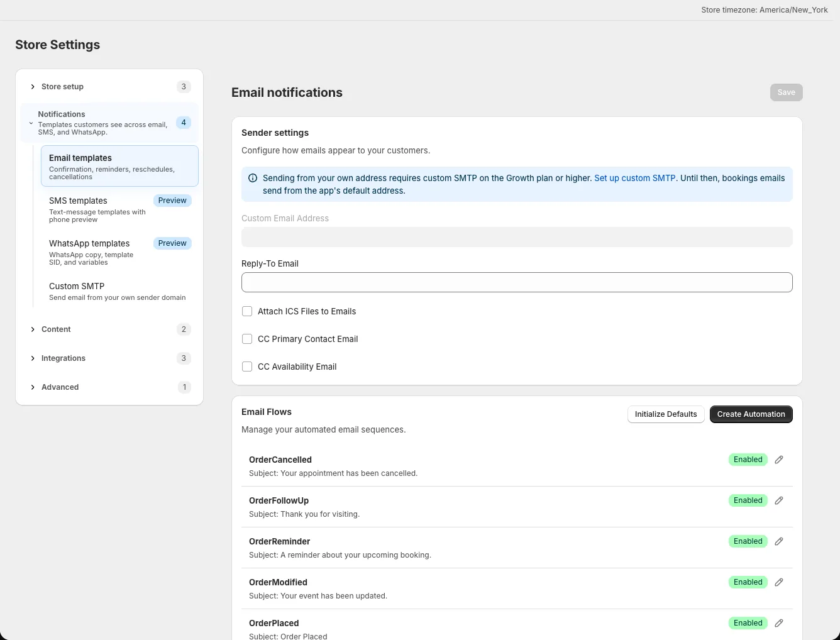Click the SMS templates Preview badge

[172, 201]
